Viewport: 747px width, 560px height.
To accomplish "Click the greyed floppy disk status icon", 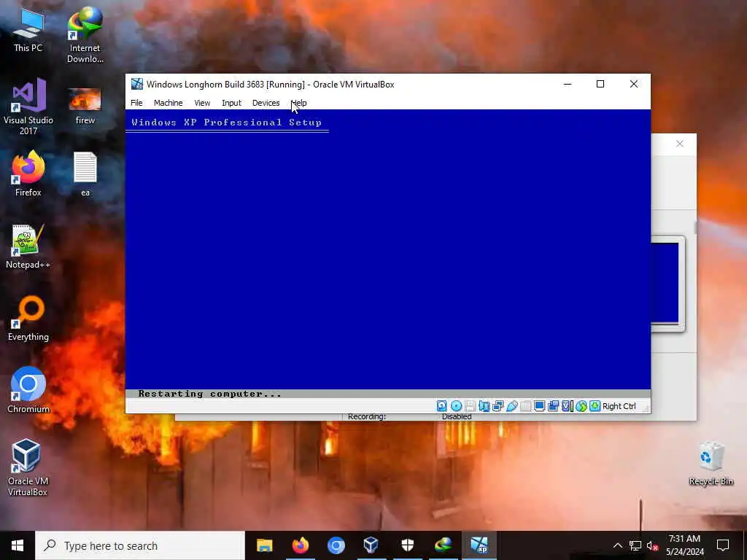I will [x=471, y=405].
